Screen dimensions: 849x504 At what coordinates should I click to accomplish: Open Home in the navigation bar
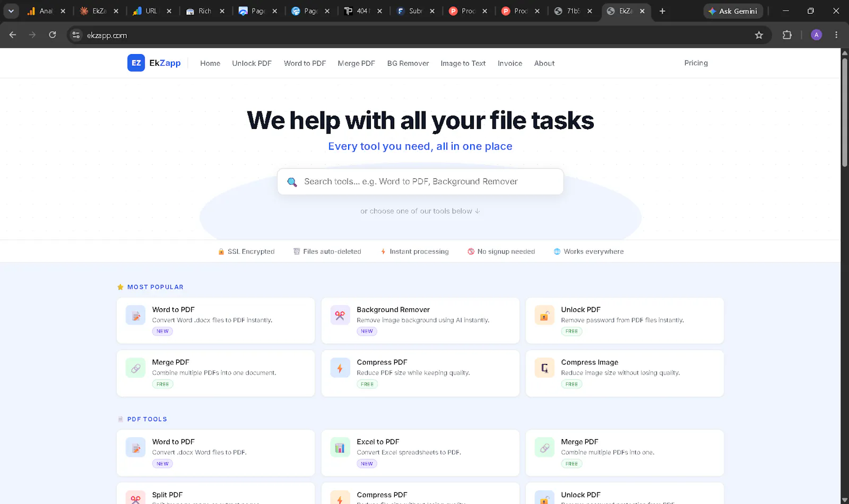[x=210, y=63]
